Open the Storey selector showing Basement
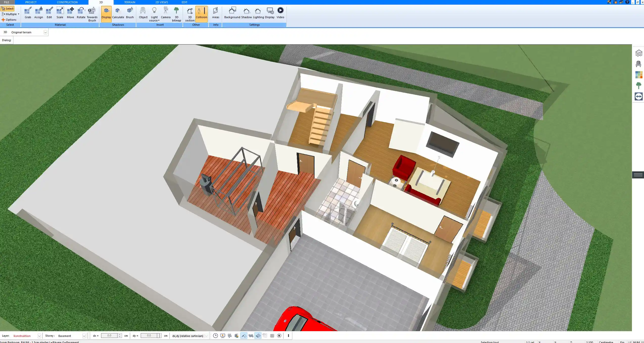Image resolution: width=644 pixels, height=343 pixels. coord(84,336)
